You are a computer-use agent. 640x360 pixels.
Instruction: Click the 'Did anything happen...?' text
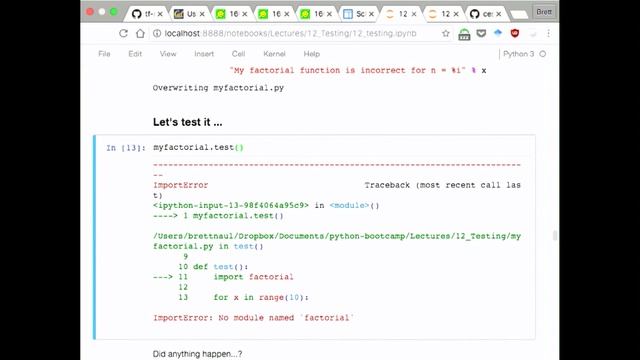(197, 354)
